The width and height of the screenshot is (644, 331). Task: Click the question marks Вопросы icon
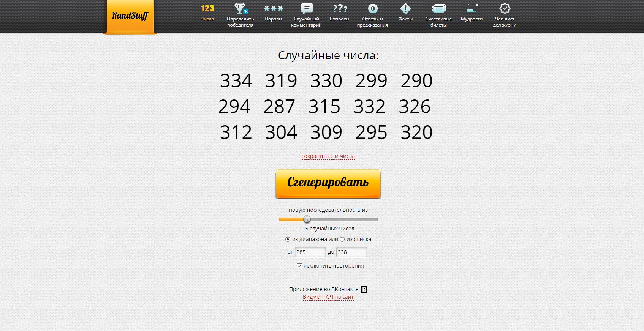pos(339,9)
